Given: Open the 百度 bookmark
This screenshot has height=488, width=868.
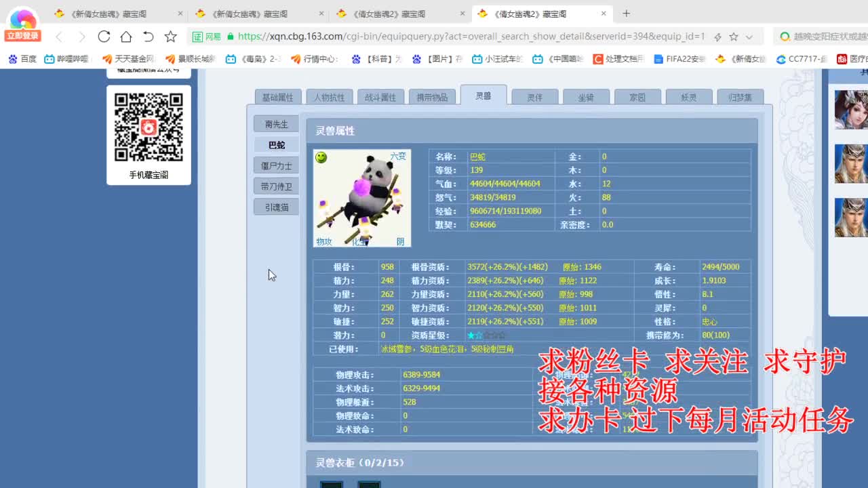Looking at the screenshot, I should click(x=22, y=59).
